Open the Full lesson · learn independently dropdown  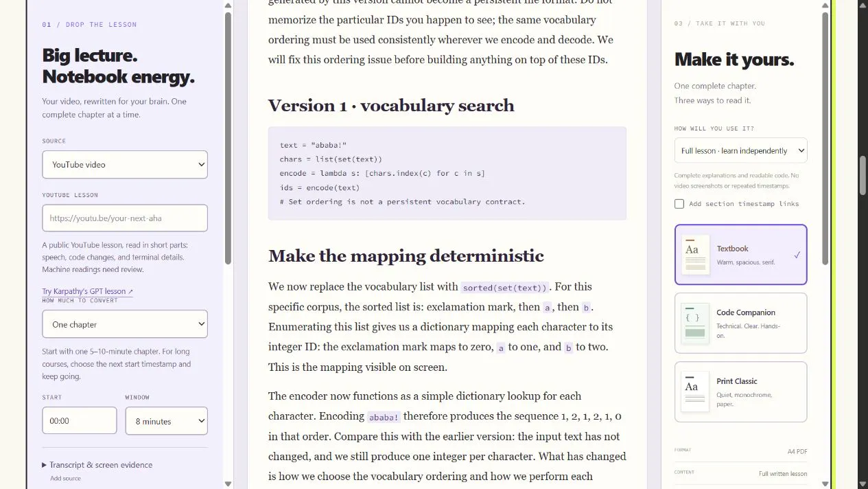coord(740,150)
